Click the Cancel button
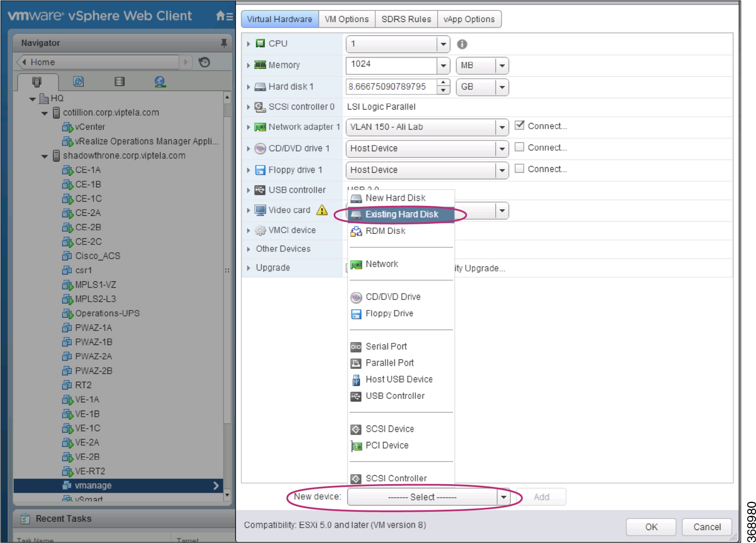The image size is (756, 543). point(707,527)
